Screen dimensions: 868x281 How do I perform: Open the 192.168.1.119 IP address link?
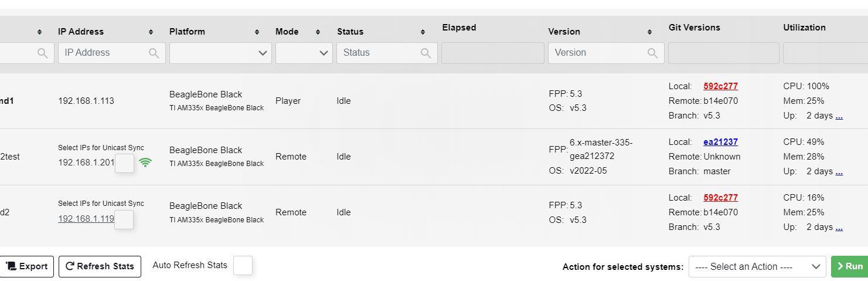pos(86,219)
